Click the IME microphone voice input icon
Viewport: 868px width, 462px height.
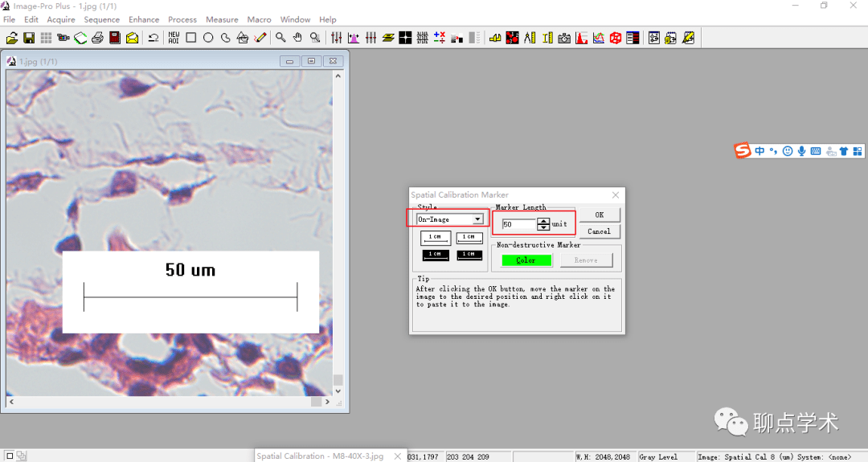coord(801,151)
